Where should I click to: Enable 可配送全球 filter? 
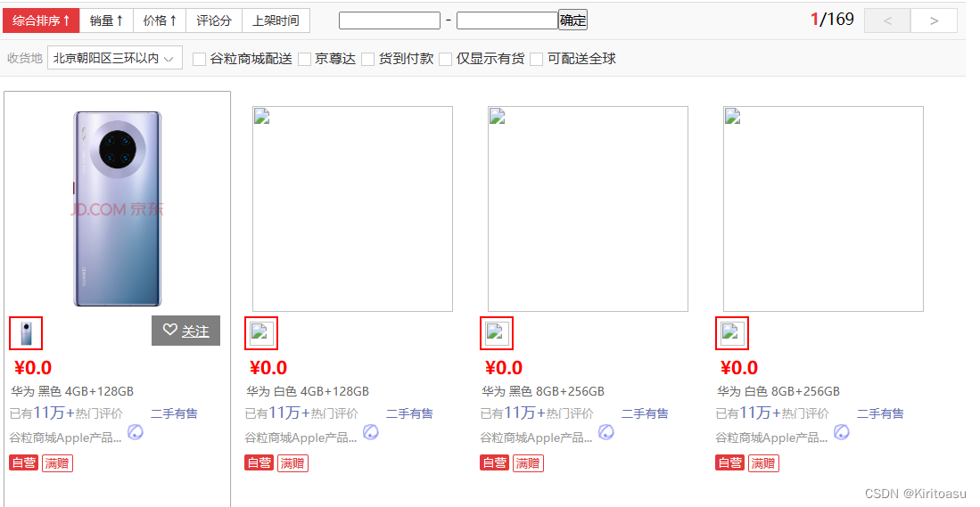click(536, 60)
